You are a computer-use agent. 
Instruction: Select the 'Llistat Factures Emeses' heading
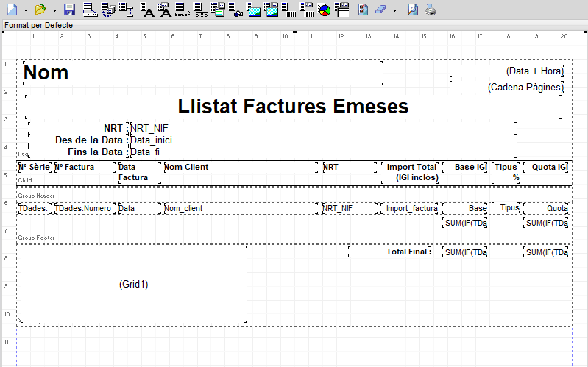(294, 107)
